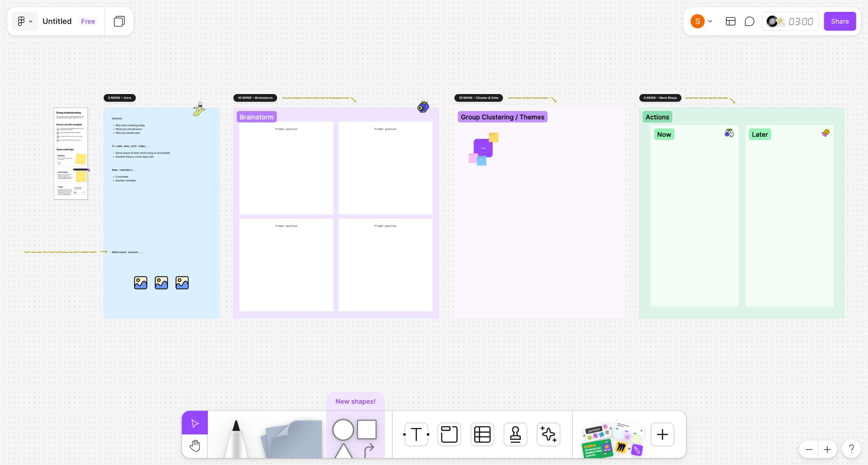
Task: Open the pages panel icon
Action: (x=119, y=21)
